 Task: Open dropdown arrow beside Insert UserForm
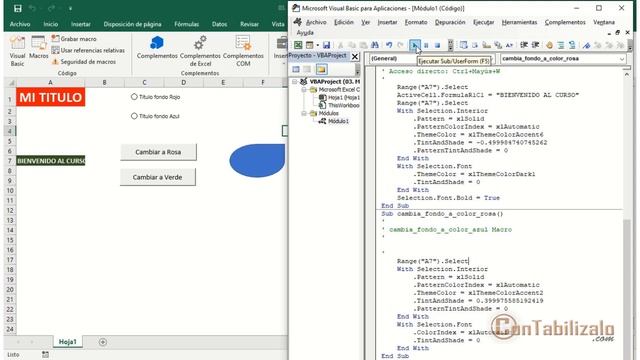pyautogui.click(x=318, y=45)
